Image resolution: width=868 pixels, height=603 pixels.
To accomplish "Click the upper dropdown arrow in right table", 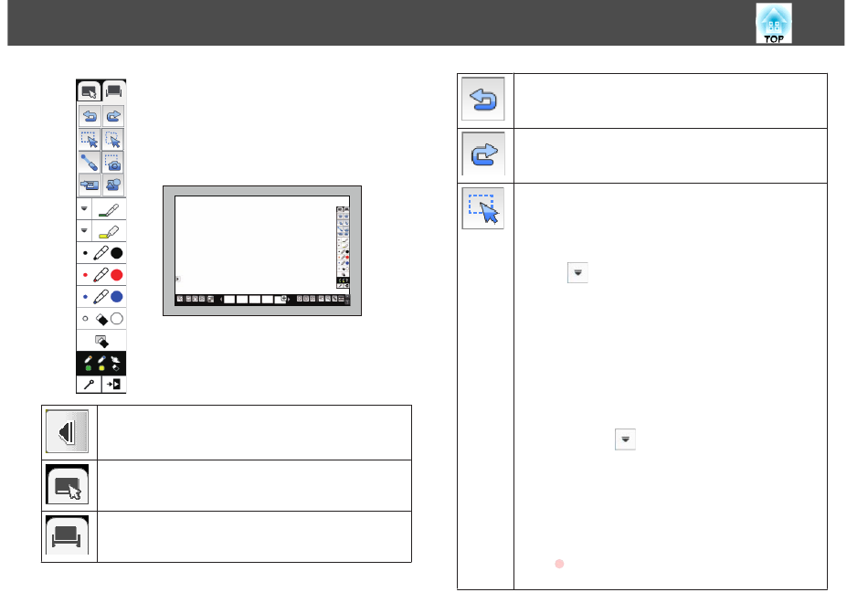I will point(577,272).
